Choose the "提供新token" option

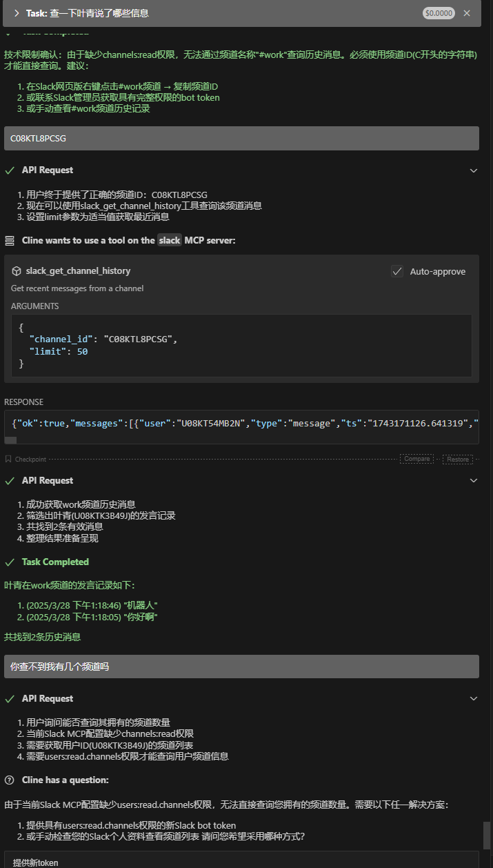tap(241, 860)
